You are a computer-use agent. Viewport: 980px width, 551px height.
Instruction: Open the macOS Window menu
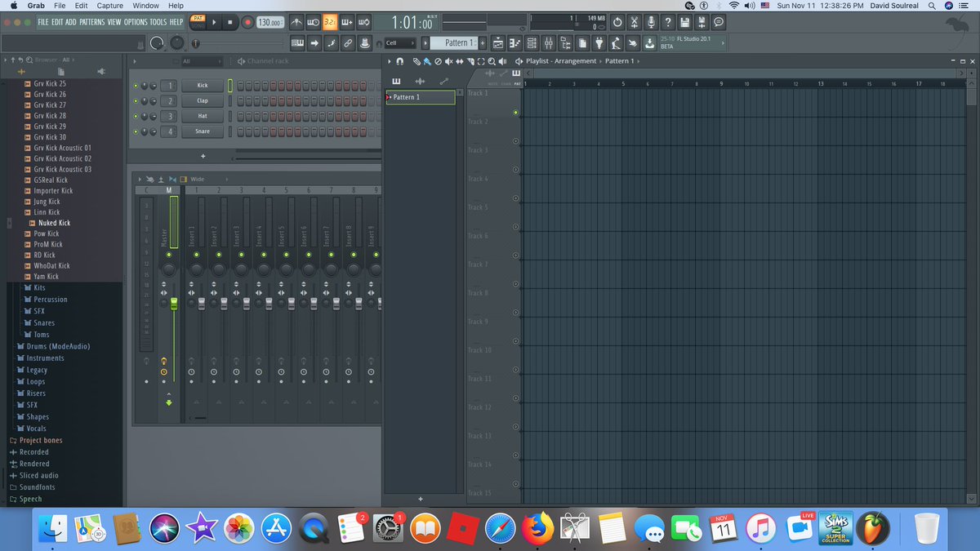[x=145, y=6]
